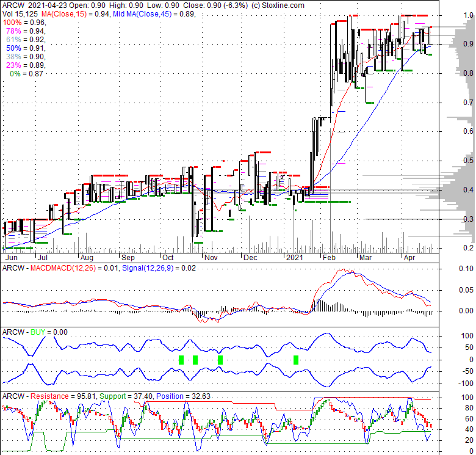The width and height of the screenshot is (476, 455).
Task: Click the 1.0 price axis label
Action: point(469,15)
